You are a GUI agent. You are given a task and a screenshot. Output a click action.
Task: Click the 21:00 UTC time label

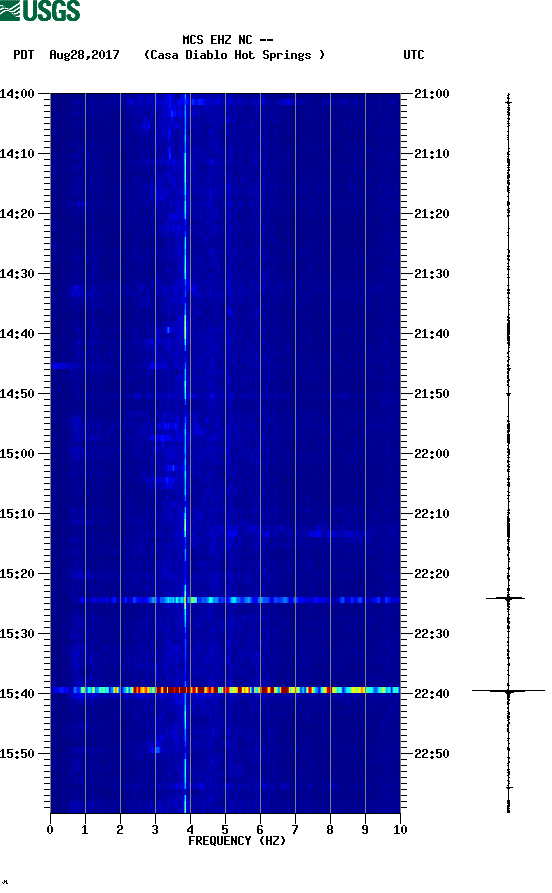(432, 93)
